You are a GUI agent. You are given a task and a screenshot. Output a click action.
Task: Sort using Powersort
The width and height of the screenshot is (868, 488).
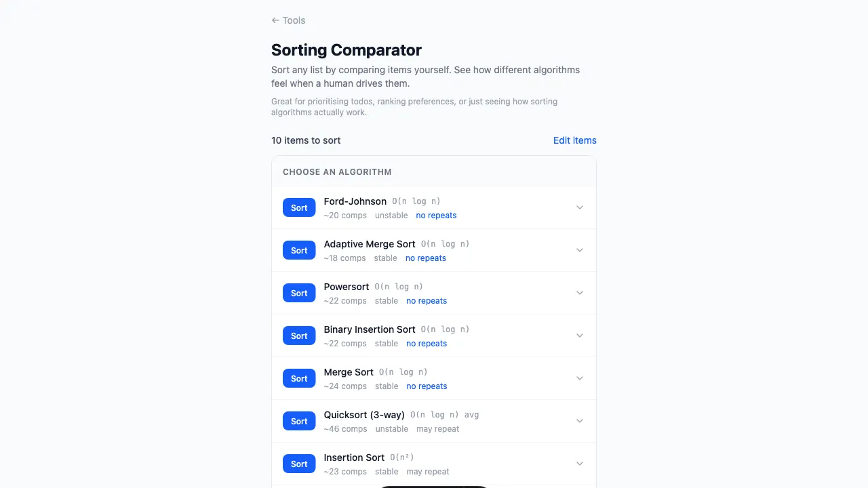(299, 293)
